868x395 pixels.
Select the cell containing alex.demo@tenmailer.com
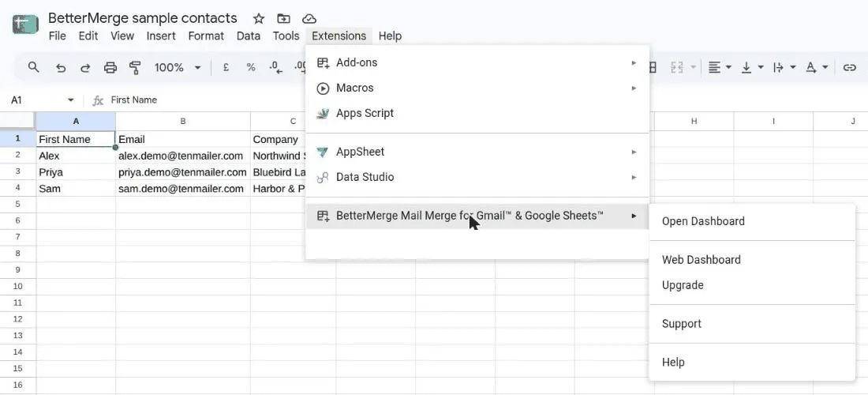[x=183, y=156]
